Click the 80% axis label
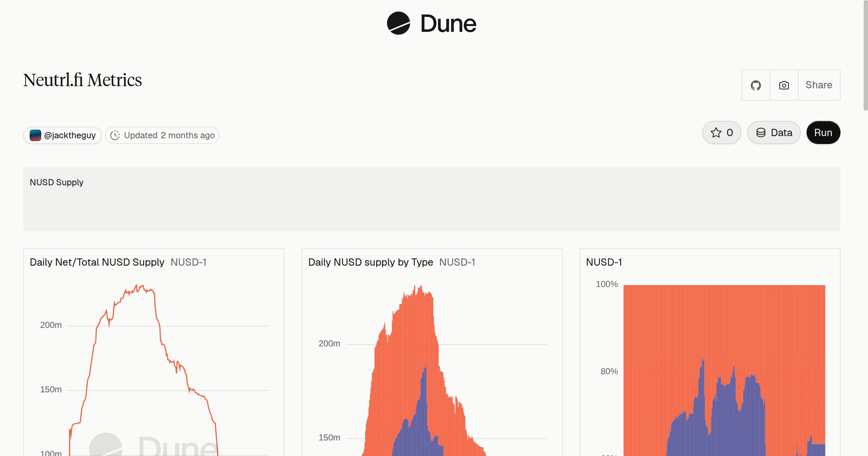 point(609,371)
